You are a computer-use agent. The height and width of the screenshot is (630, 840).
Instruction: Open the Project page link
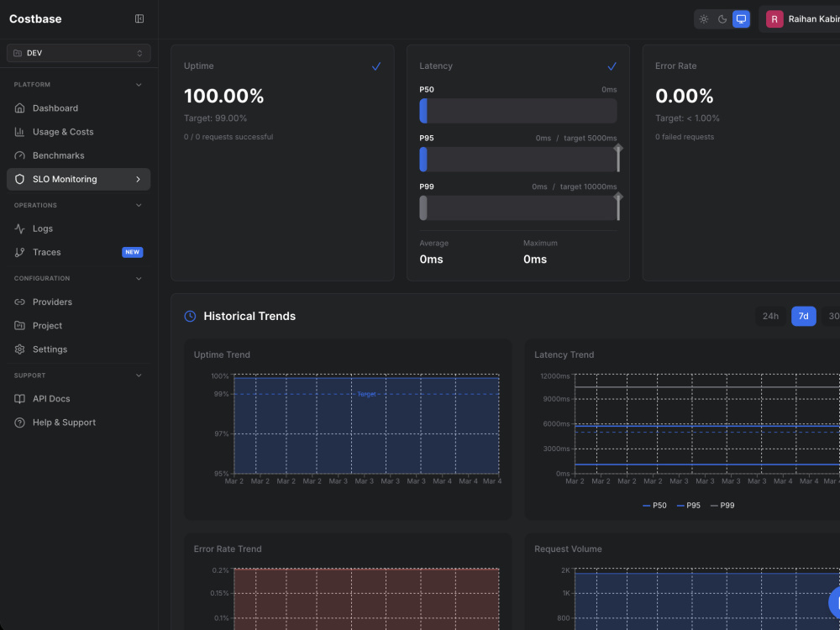pyautogui.click(x=78, y=326)
